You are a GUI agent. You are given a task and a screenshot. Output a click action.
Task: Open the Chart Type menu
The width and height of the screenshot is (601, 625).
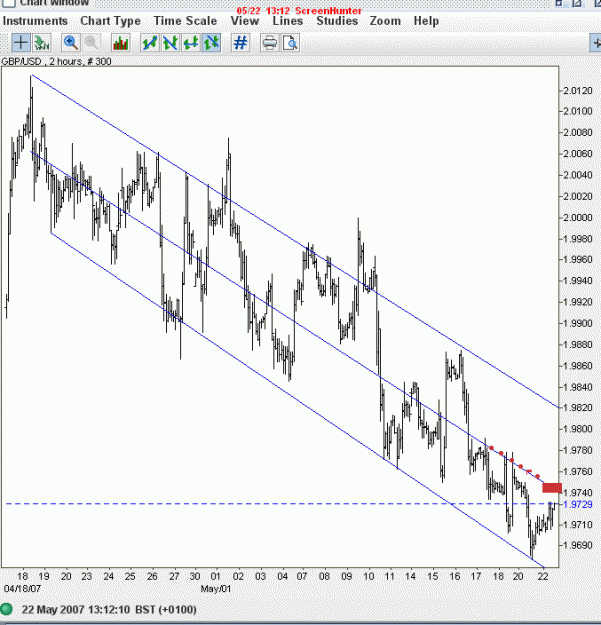[x=110, y=21]
